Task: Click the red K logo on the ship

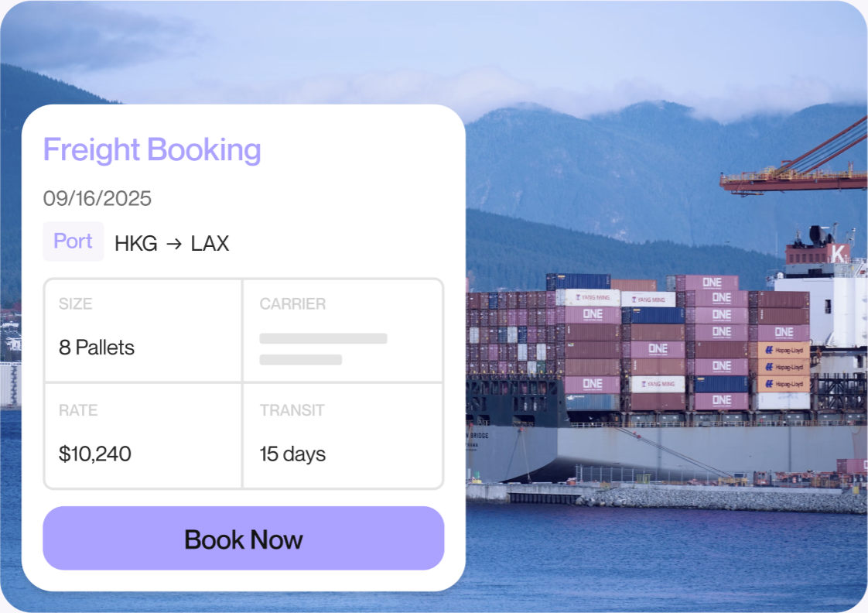Action: click(x=837, y=253)
